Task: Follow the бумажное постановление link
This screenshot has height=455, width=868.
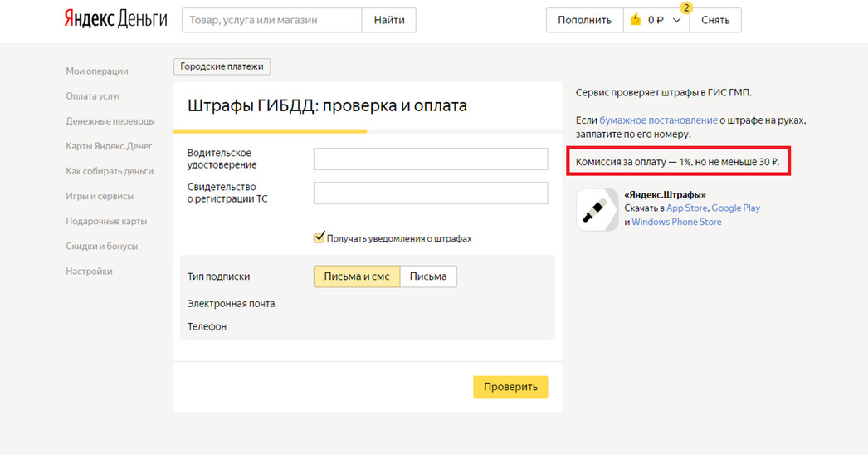Action: tap(658, 120)
